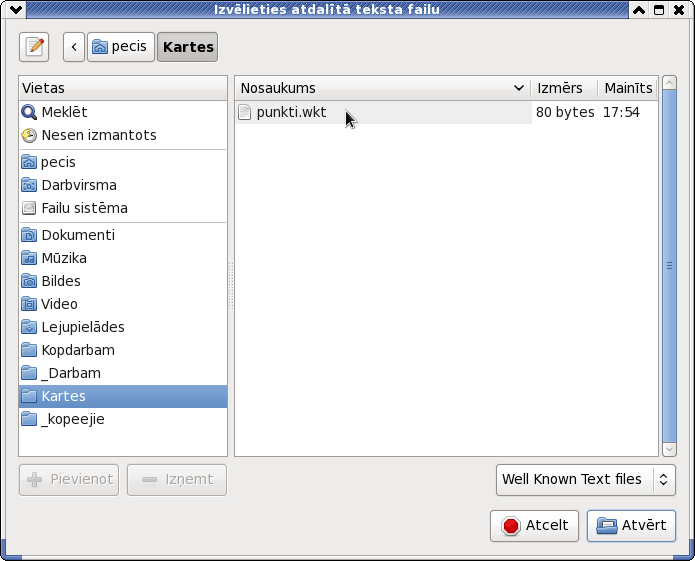Select pecis home in Vietas list
Image resolution: width=695 pixels, height=561 pixels.
click(123, 162)
